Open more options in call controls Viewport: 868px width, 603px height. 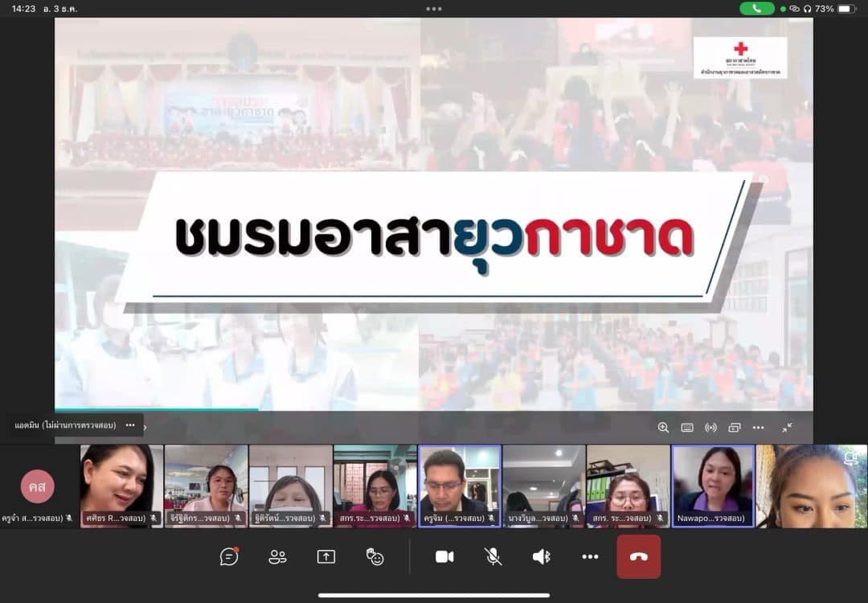pyautogui.click(x=590, y=556)
